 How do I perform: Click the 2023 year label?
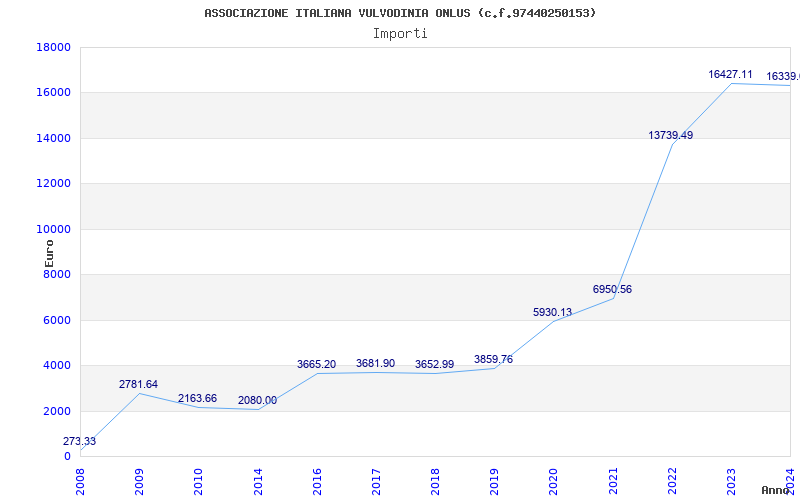731,482
